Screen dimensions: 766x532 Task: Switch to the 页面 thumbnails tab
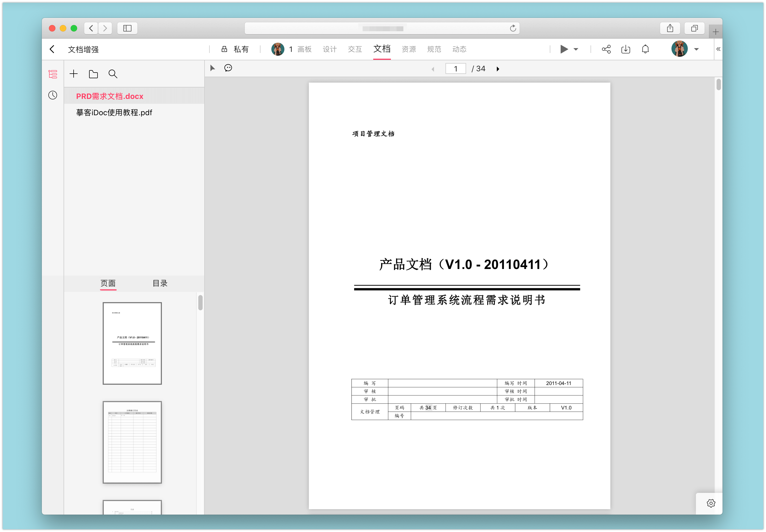coord(108,283)
